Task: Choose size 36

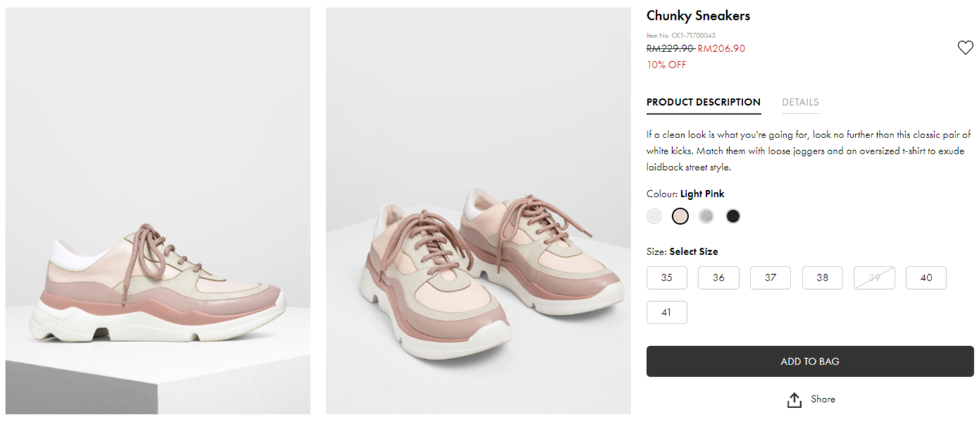Action: click(718, 278)
